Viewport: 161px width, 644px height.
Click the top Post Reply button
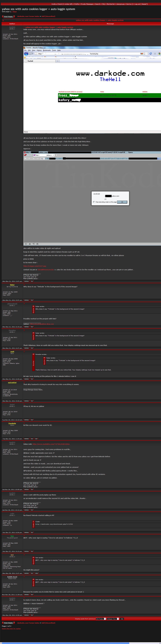8,16
